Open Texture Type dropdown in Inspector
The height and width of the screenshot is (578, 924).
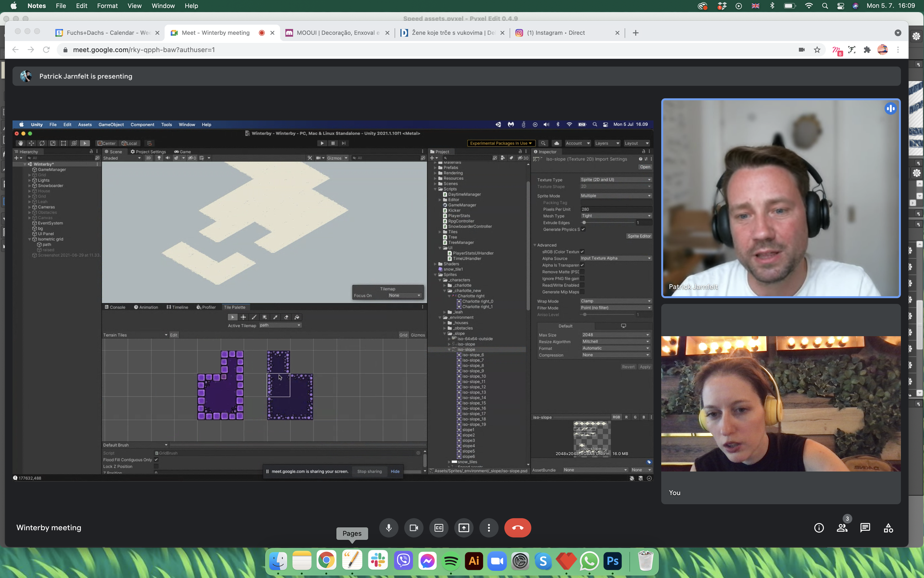[x=615, y=180]
